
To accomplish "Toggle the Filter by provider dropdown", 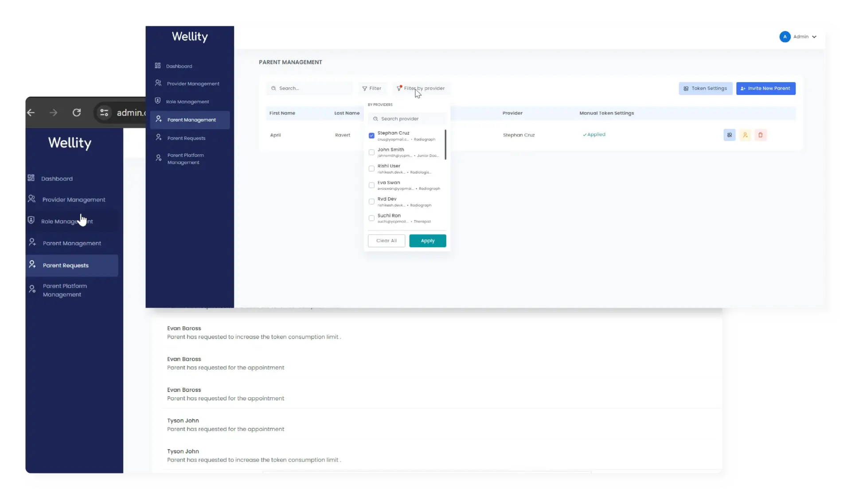I will click(x=421, y=88).
